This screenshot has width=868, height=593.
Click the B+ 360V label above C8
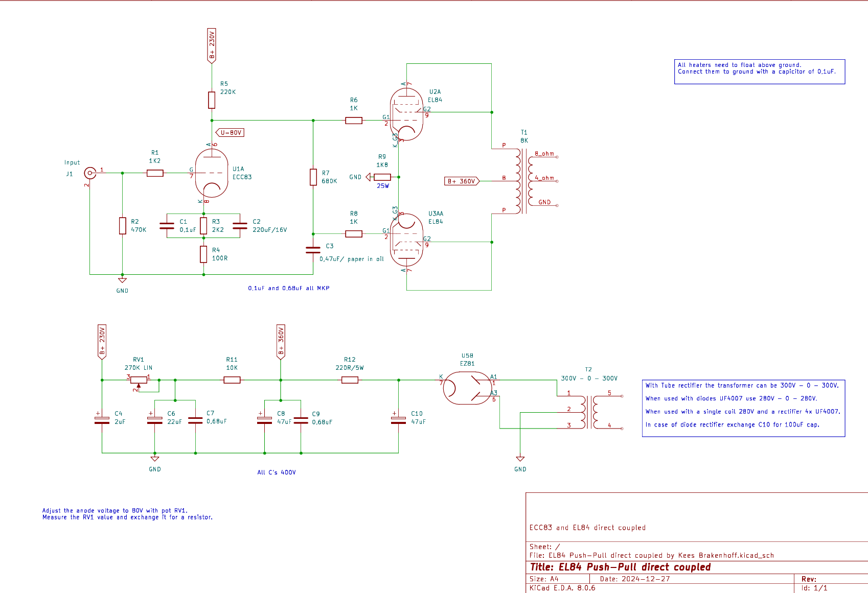281,342
